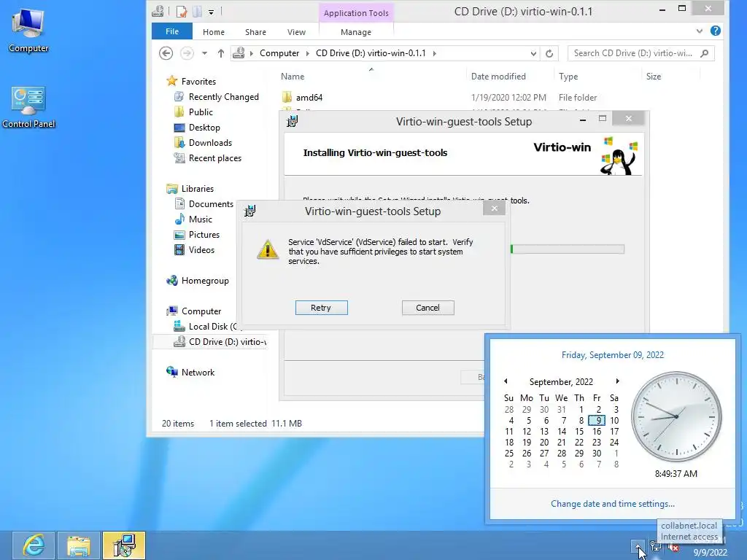Click the CD drive icon in Explorer title bar

158,11
